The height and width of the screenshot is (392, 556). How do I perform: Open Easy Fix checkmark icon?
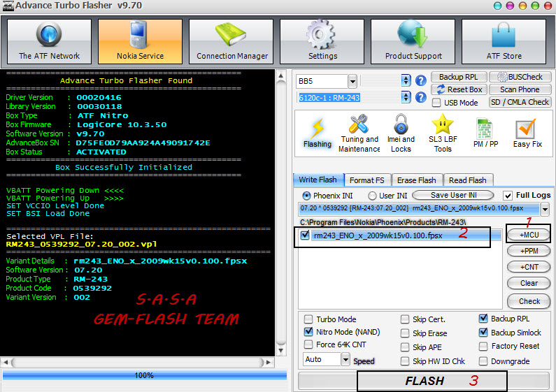(x=527, y=133)
